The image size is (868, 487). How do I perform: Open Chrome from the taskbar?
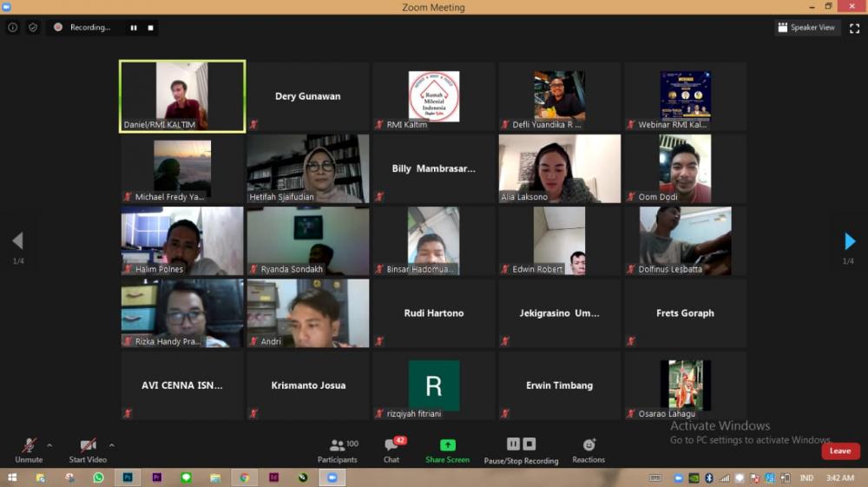click(x=244, y=477)
